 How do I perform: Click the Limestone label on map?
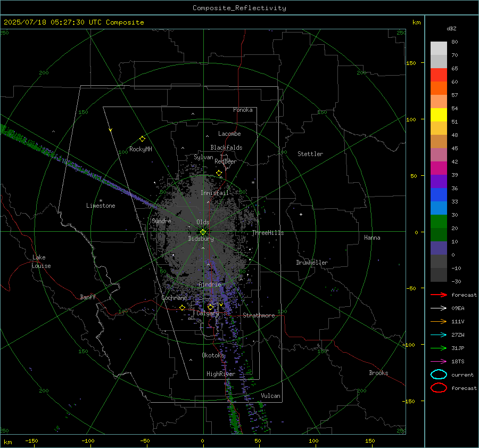[x=101, y=206]
